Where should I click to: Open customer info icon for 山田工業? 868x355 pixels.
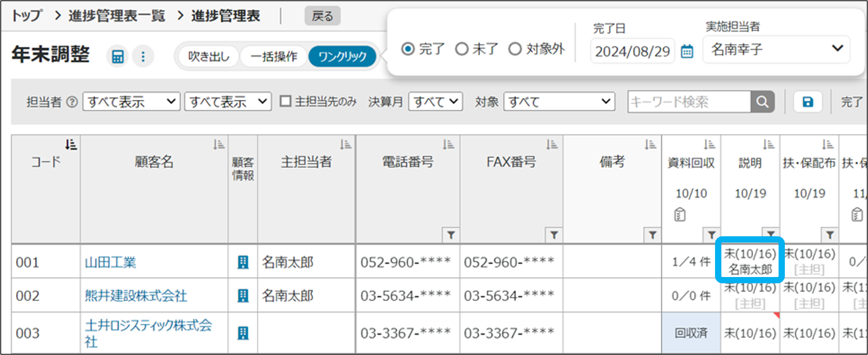tap(243, 262)
